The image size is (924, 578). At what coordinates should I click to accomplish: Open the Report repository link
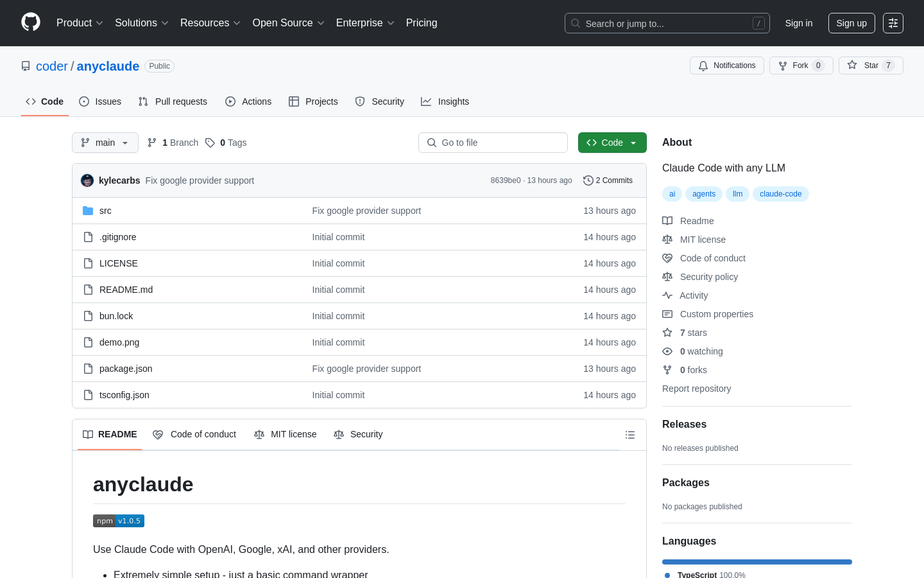696,389
